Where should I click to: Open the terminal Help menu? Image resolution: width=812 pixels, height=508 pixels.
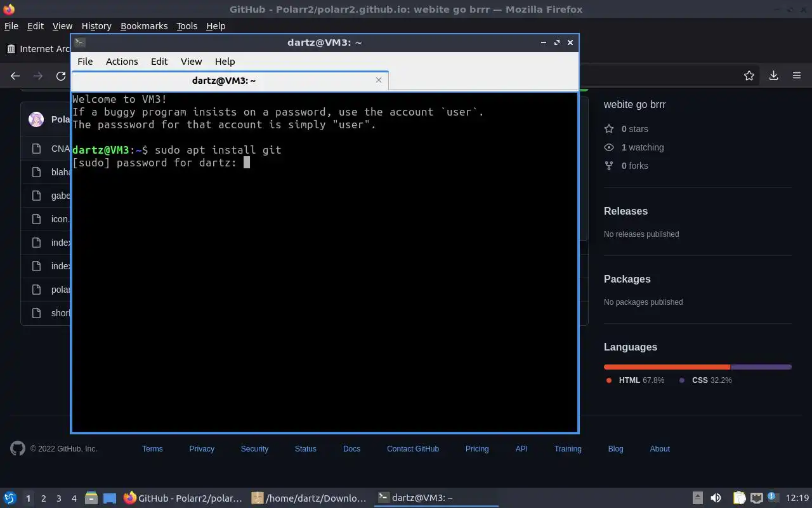coord(225,62)
